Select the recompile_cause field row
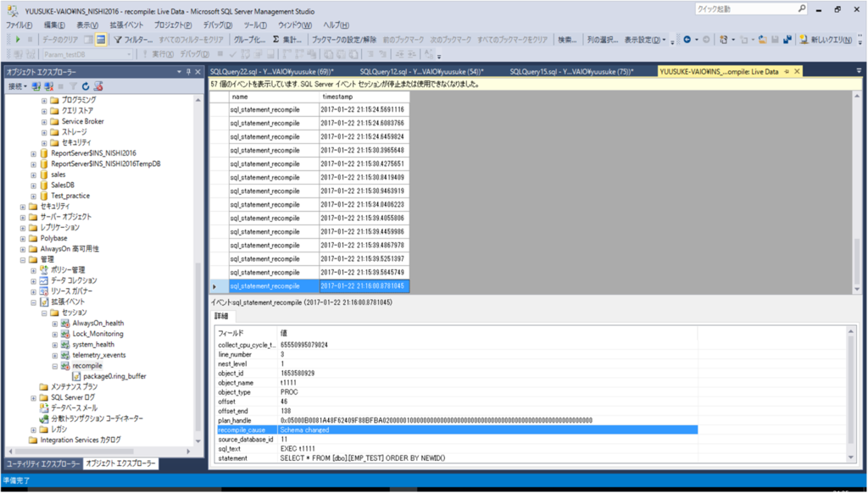Image resolution: width=868 pixels, height=493 pixels. tap(457, 430)
